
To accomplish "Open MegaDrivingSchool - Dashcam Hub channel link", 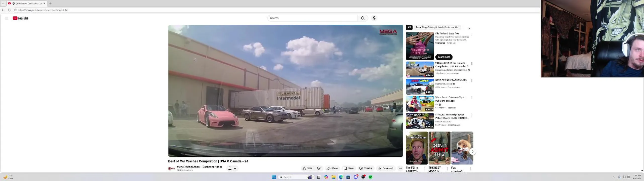I will click(198, 167).
